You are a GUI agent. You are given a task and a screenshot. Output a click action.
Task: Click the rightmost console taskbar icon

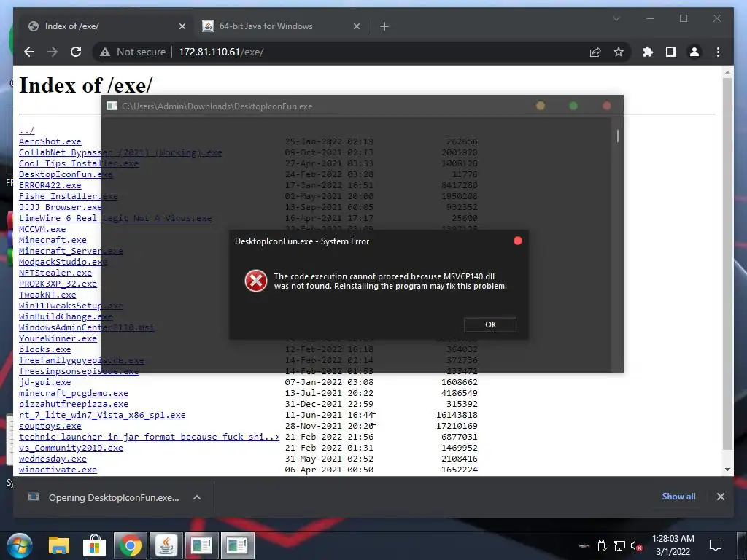tap(237, 545)
